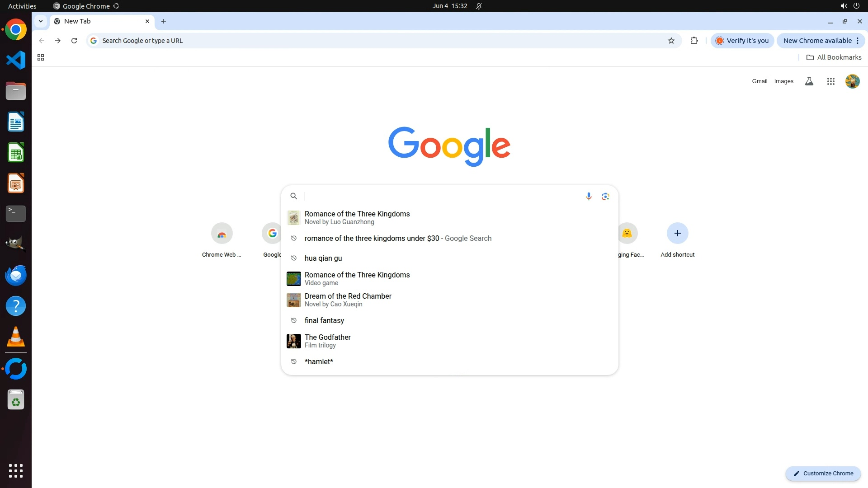
Task: Bookmark this tab with the star icon
Action: (671, 41)
